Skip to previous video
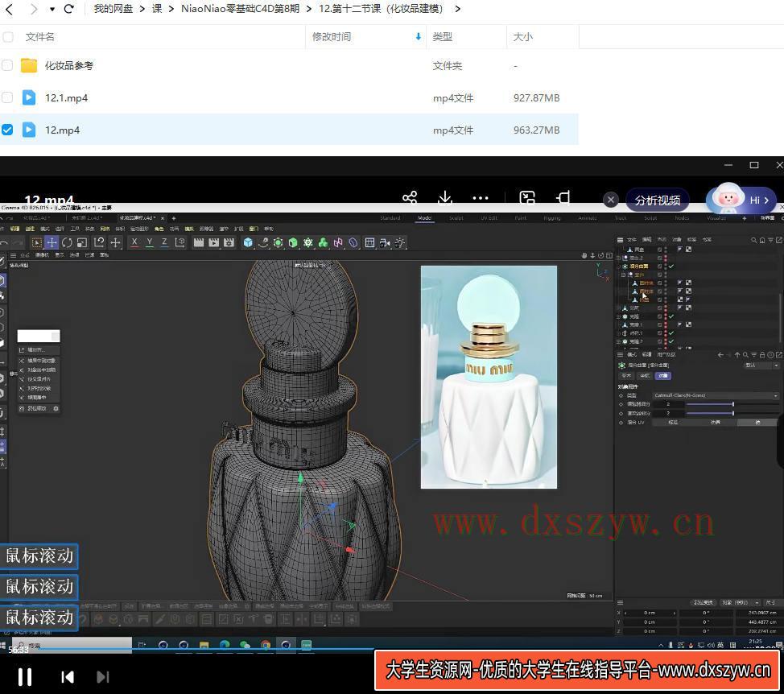The height and width of the screenshot is (694, 784). click(x=68, y=677)
